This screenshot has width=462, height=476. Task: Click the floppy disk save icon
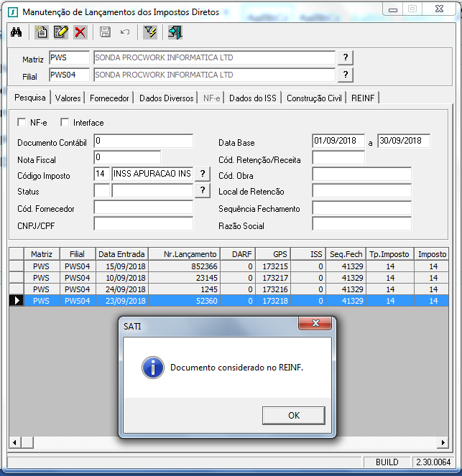pos(105,32)
